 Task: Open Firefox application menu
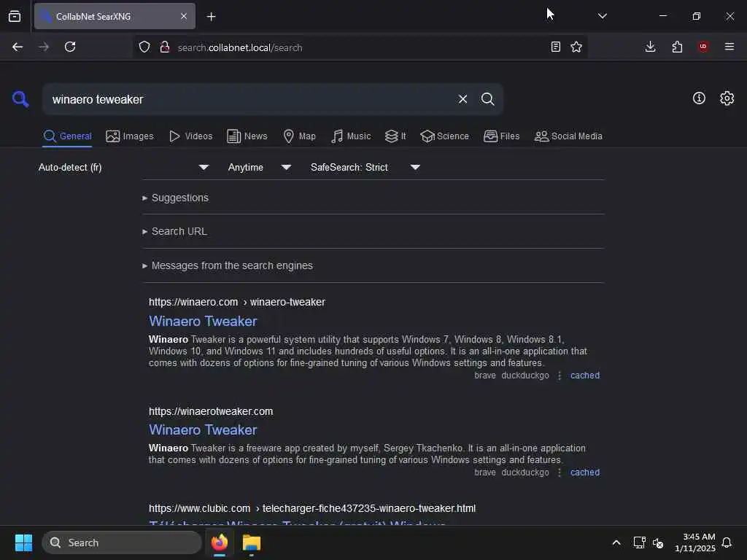pyautogui.click(x=729, y=47)
